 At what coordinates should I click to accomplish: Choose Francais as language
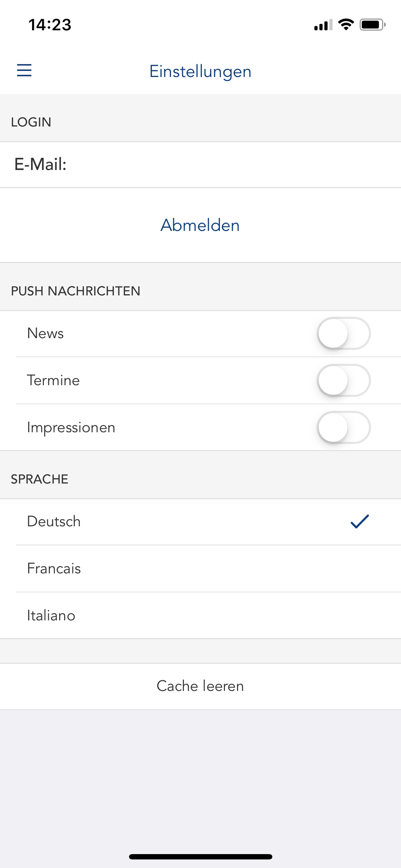(54, 568)
